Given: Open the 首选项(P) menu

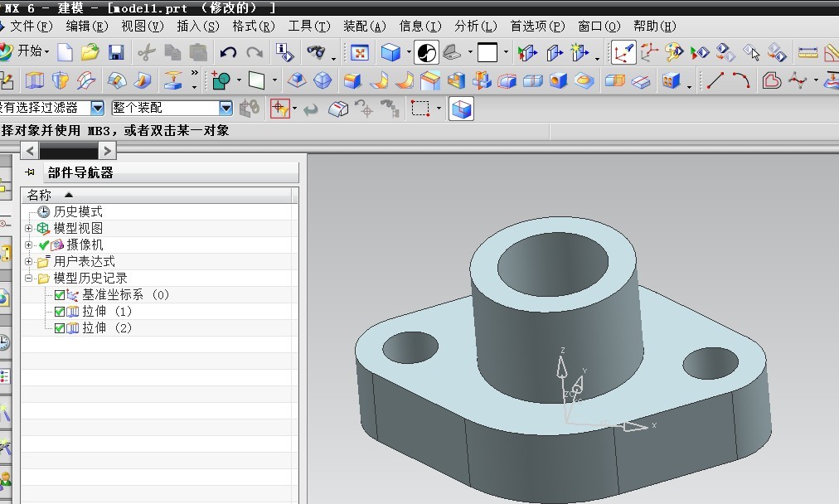Looking at the screenshot, I should tap(537, 27).
